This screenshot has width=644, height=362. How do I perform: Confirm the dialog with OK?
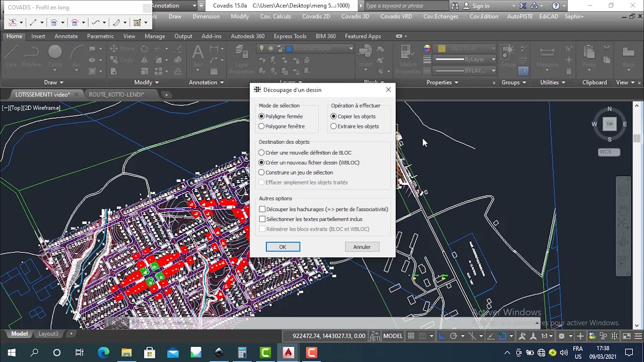[x=283, y=247]
